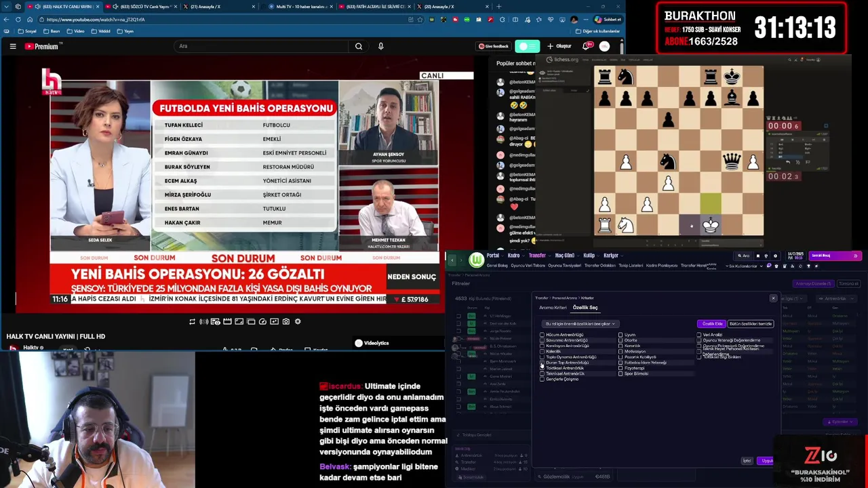Click the Give feedback button
The width and height of the screenshot is (868, 488).
[494, 46]
